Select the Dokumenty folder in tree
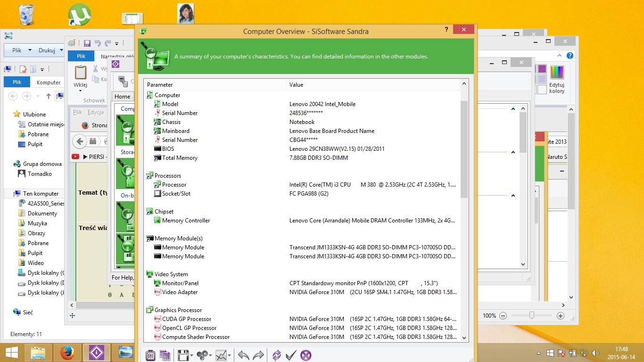The width and height of the screenshot is (644, 362). coord(42,213)
